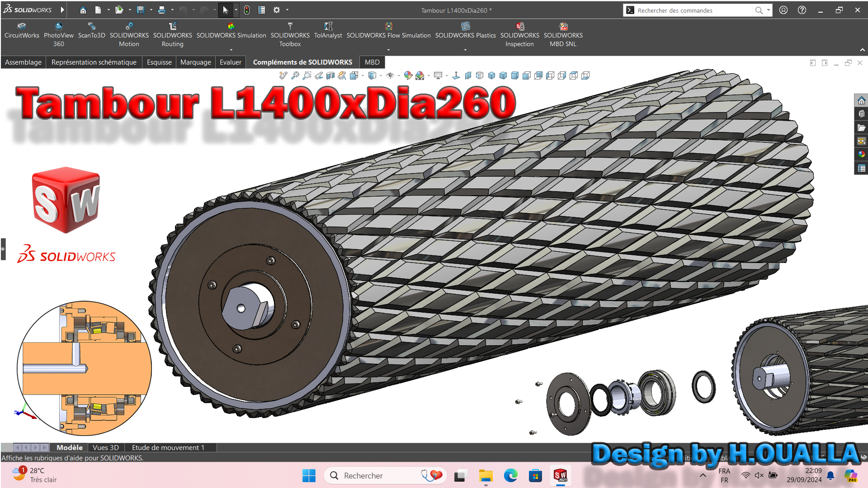Open the Select tool dropdown arrow
Screen dimensions: 868x488
236,10
